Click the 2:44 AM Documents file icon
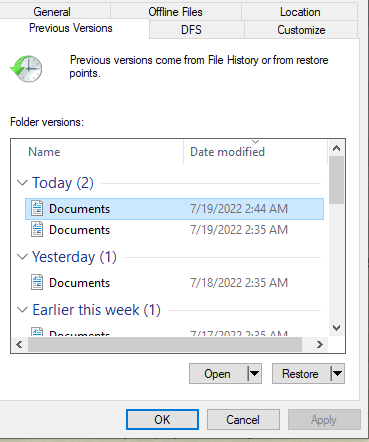This screenshot has height=442, width=369. click(37, 209)
